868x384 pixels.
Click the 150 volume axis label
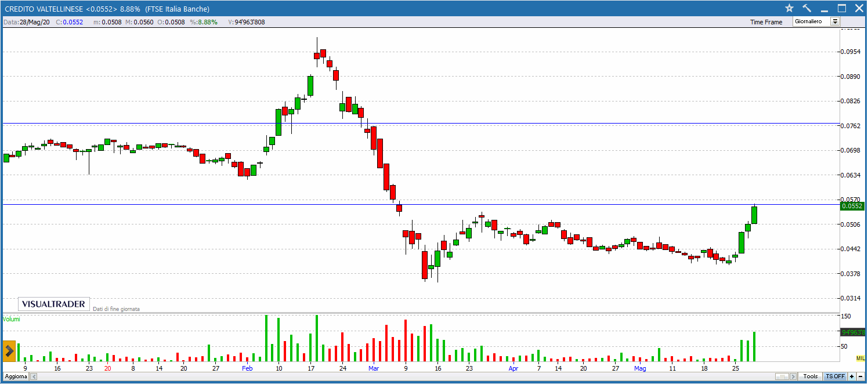(846, 316)
